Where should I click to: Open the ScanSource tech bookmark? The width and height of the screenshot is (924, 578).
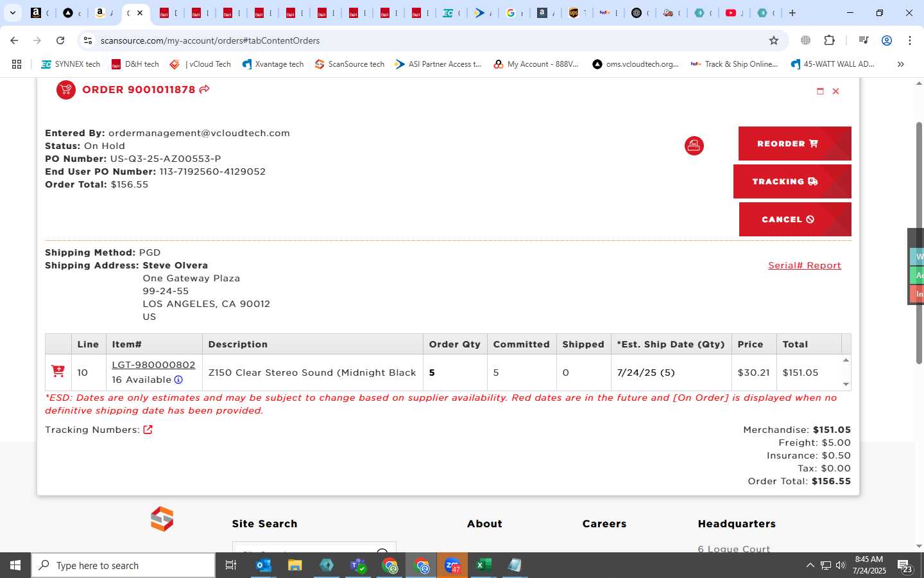[350, 64]
